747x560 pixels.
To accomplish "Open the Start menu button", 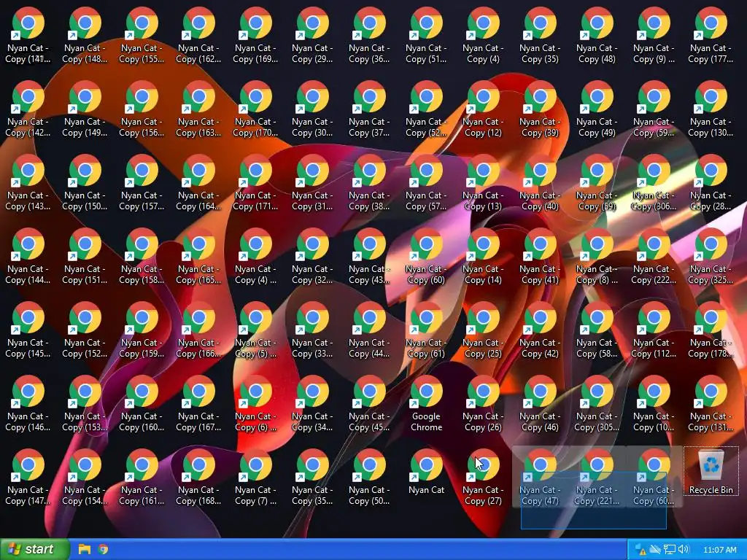I will point(34,549).
